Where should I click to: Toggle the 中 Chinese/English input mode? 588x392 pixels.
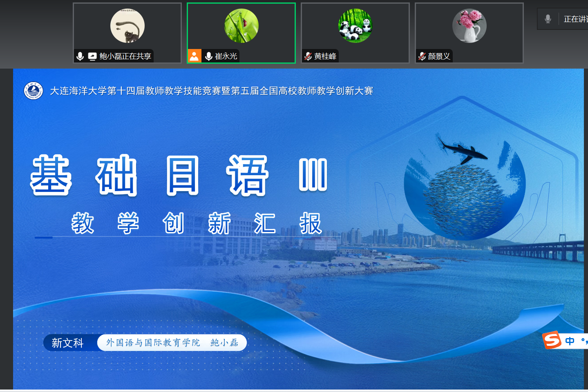570,341
